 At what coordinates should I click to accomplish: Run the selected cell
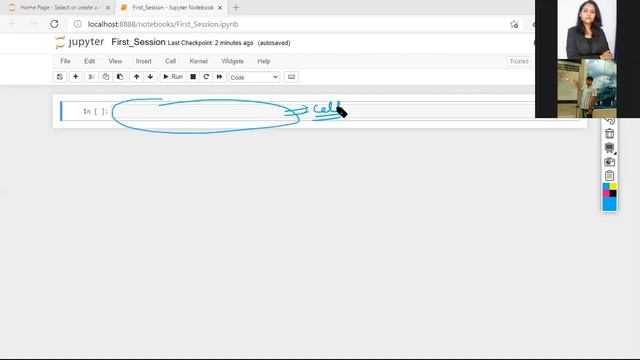click(x=173, y=77)
